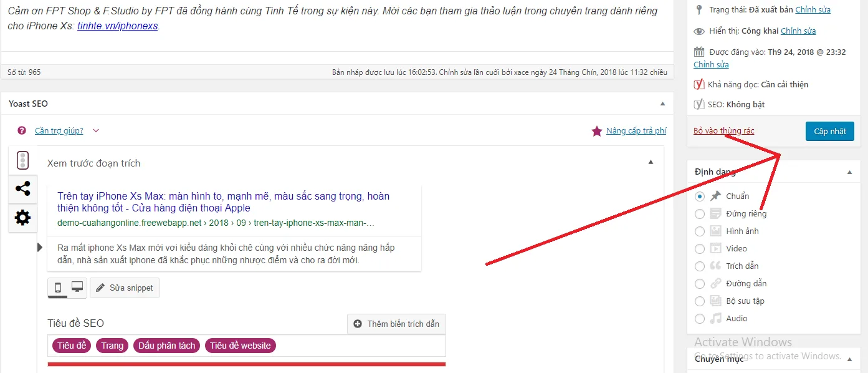
Task: Select the Audio post format radio
Action: point(700,319)
